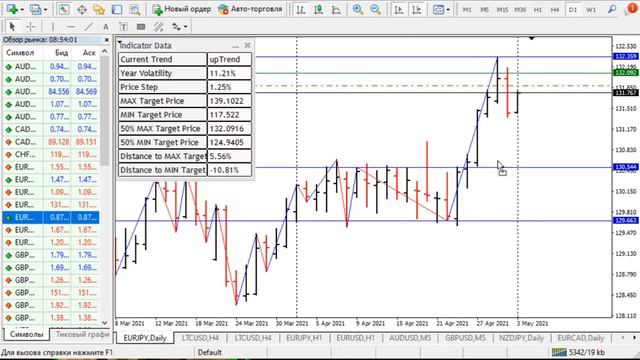Click chart tabs right arrow
Screen dimensions: 640x360
(634, 338)
